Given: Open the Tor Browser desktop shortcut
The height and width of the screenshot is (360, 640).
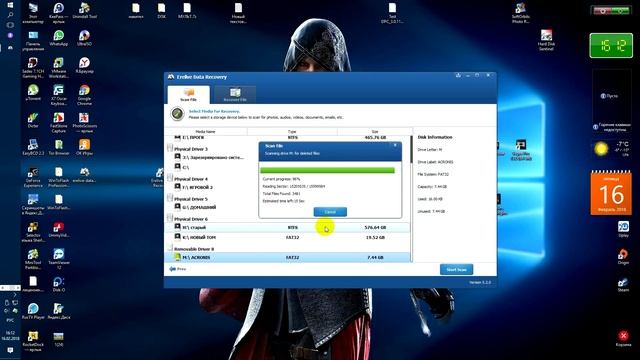Looking at the screenshot, I should pos(59,148).
